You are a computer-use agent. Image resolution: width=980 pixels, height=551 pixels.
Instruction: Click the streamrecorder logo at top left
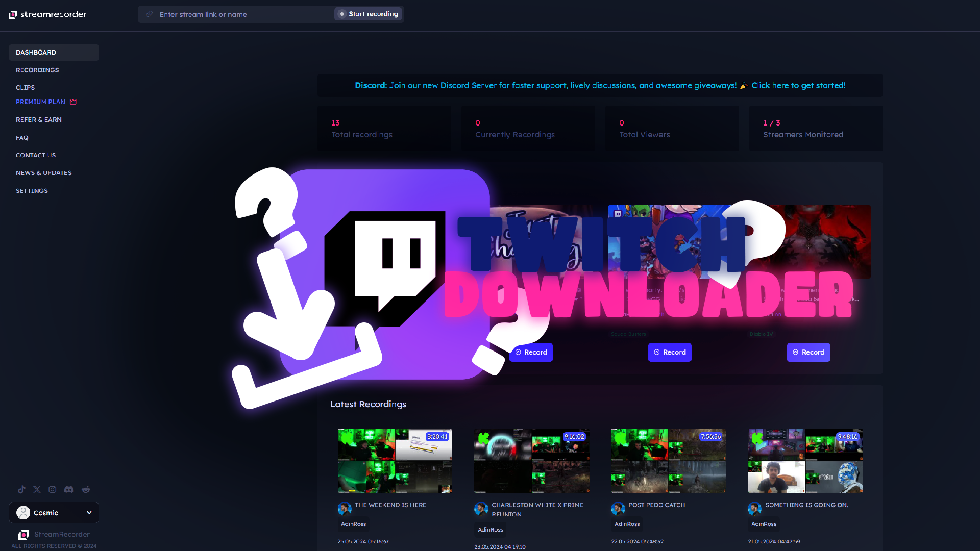pos(47,14)
